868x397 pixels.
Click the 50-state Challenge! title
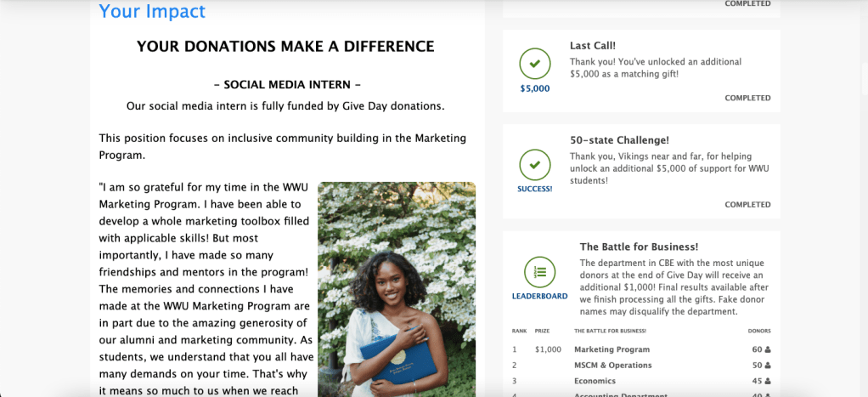tap(619, 140)
